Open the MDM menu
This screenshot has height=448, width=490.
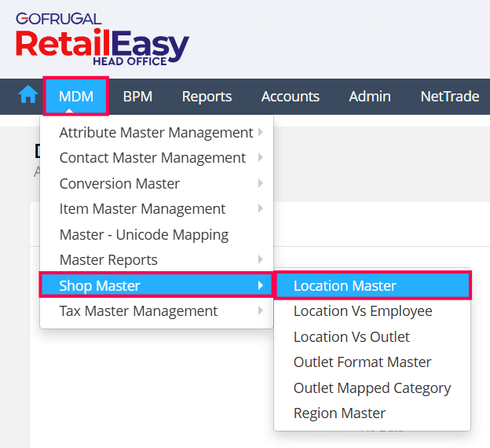point(76,97)
